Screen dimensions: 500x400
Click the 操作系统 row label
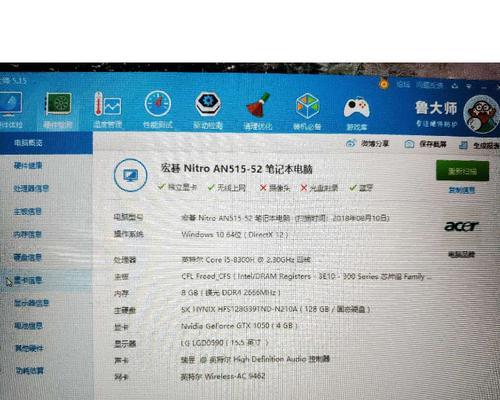[128, 234]
